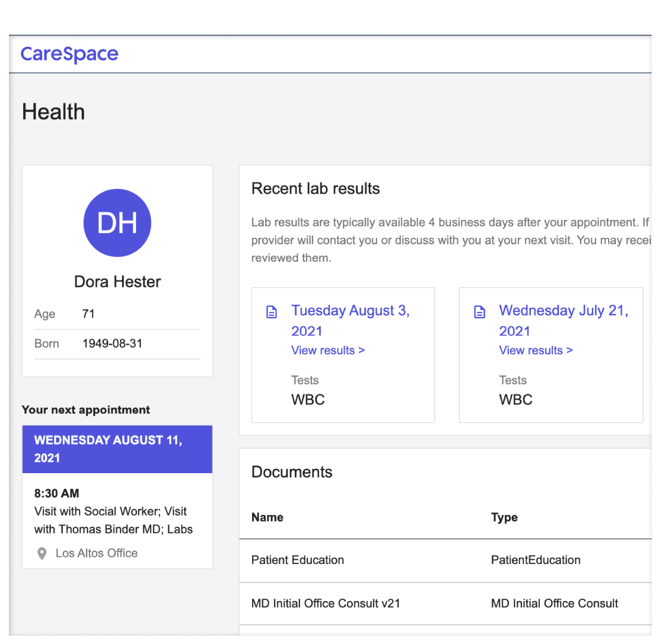Click the Dora Hester patient name

click(117, 281)
